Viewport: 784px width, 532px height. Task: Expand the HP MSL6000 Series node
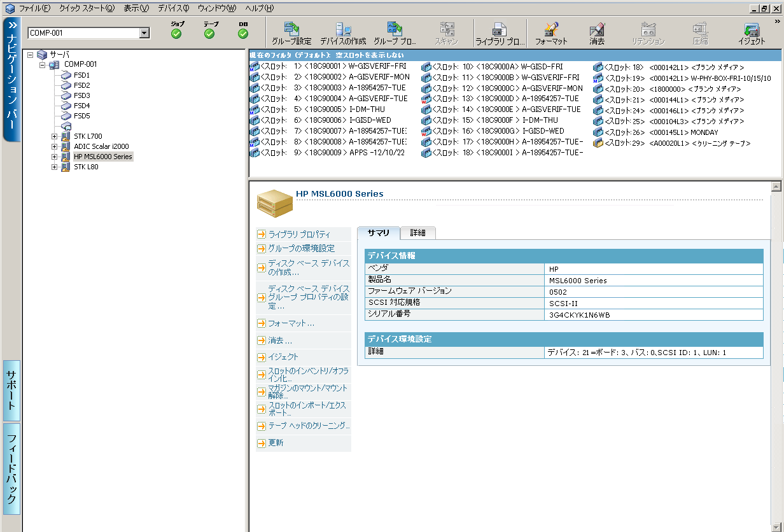(55, 157)
